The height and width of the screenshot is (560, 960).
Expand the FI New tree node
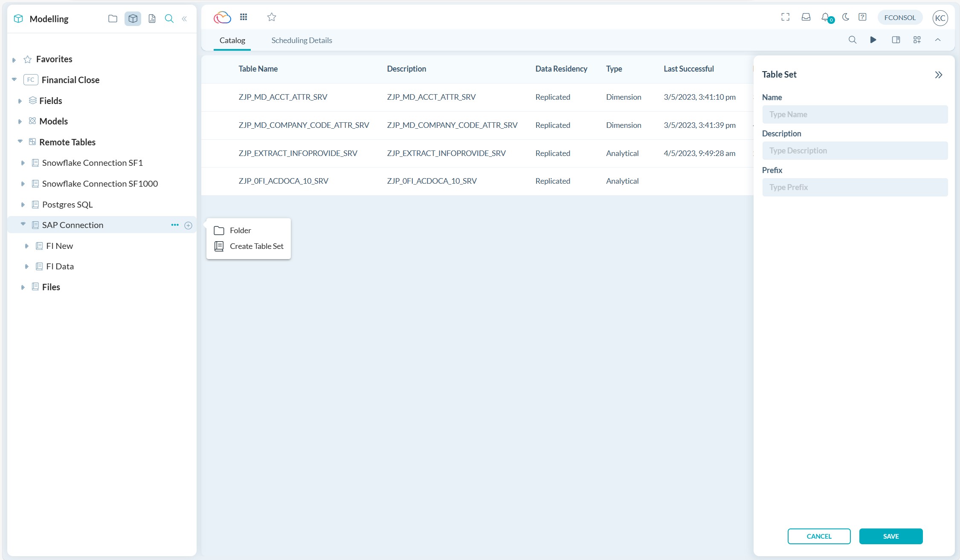[26, 245]
